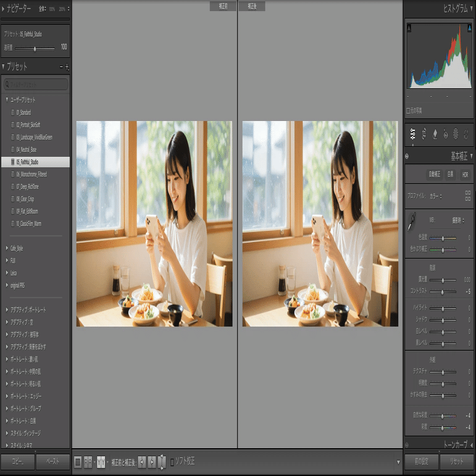The image size is (476, 476).
Task: Swap before and after settings icon
Action: [x=162, y=462]
